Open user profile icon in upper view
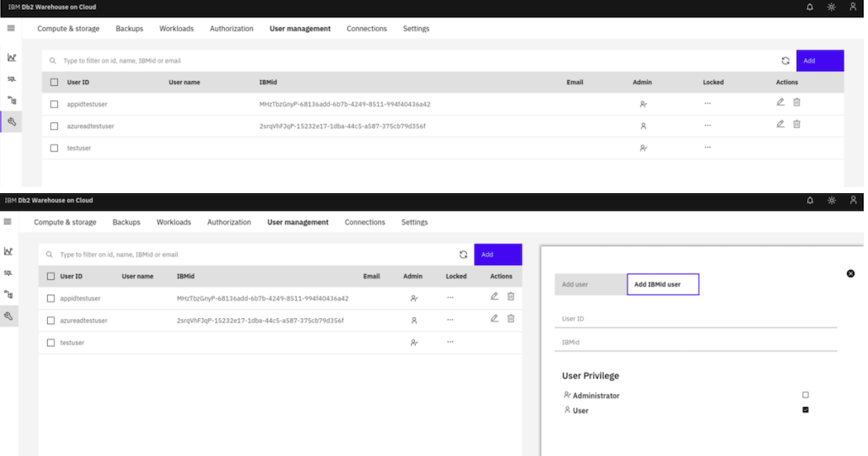This screenshot has height=456, width=868. pyautogui.click(x=852, y=7)
